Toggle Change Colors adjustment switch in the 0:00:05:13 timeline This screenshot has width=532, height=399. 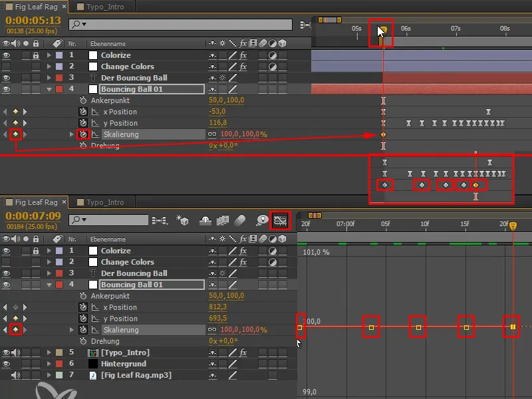coord(273,66)
